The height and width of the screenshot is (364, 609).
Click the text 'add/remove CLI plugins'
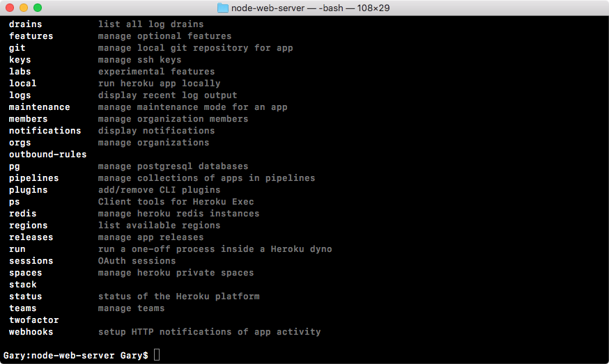(x=160, y=190)
